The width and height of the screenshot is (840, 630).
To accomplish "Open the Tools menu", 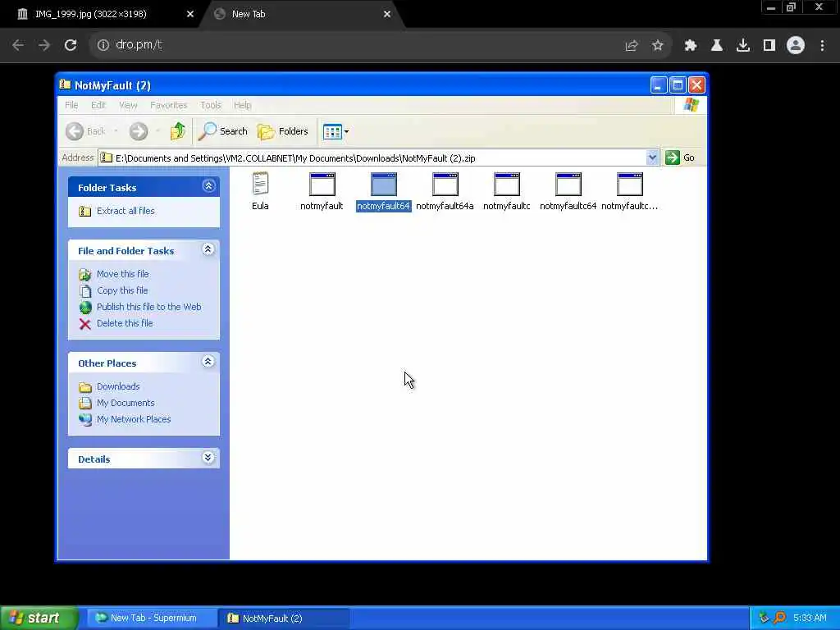I will 211,105.
